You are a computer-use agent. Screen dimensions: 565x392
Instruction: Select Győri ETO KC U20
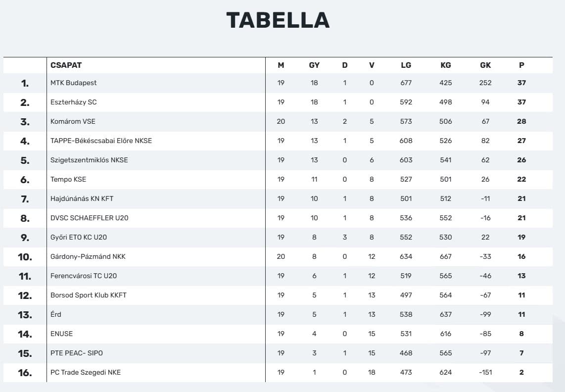click(x=79, y=237)
